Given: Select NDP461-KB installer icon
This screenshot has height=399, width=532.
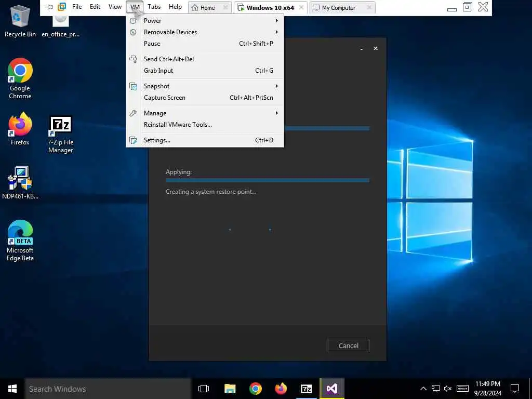Looking at the screenshot, I should pyautogui.click(x=20, y=182).
